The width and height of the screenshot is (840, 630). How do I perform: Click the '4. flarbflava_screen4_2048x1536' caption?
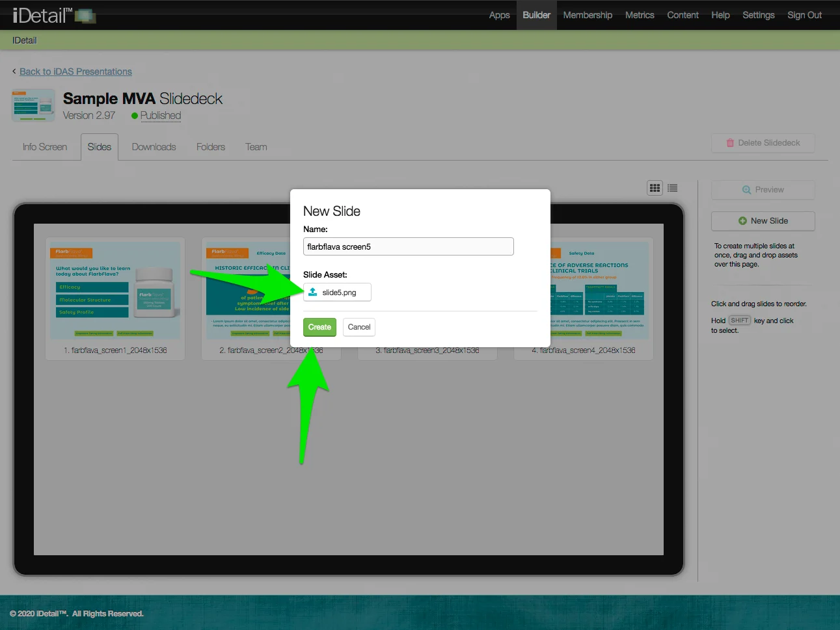[x=584, y=350]
